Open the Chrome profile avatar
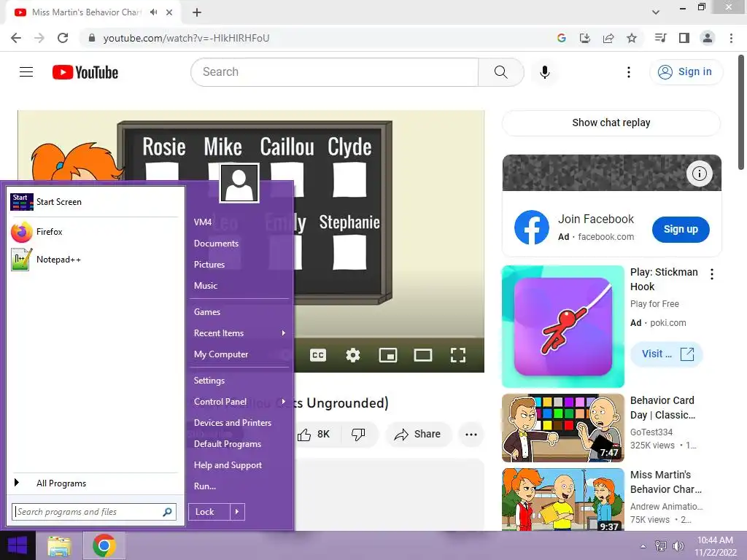Image resolution: width=747 pixels, height=560 pixels. (708, 38)
